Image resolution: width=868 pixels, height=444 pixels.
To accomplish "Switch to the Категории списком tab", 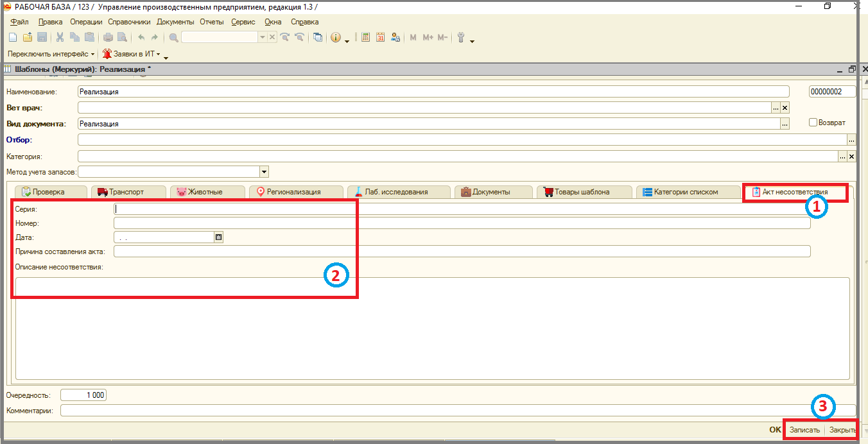I will pos(687,191).
